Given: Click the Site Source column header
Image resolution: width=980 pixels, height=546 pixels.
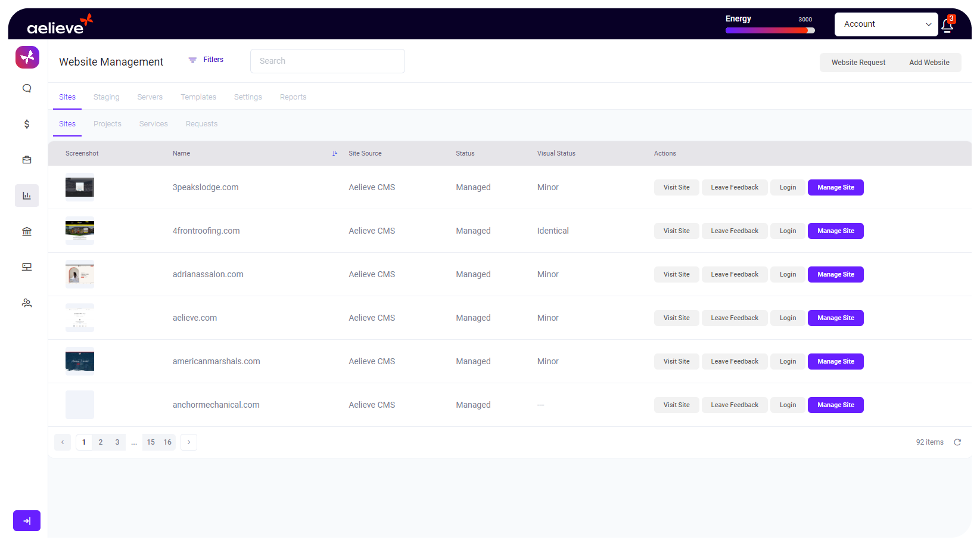Looking at the screenshot, I should 365,154.
